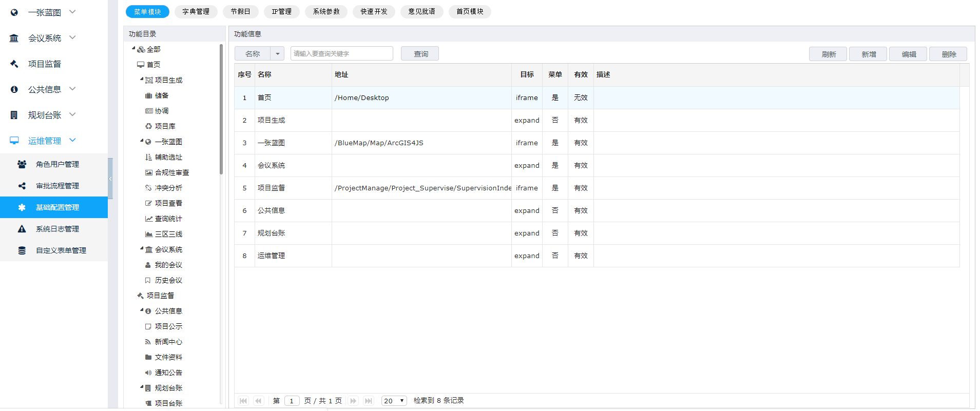Click the users icon for 角色用户管理
This screenshot has width=980, height=411.
coord(22,164)
